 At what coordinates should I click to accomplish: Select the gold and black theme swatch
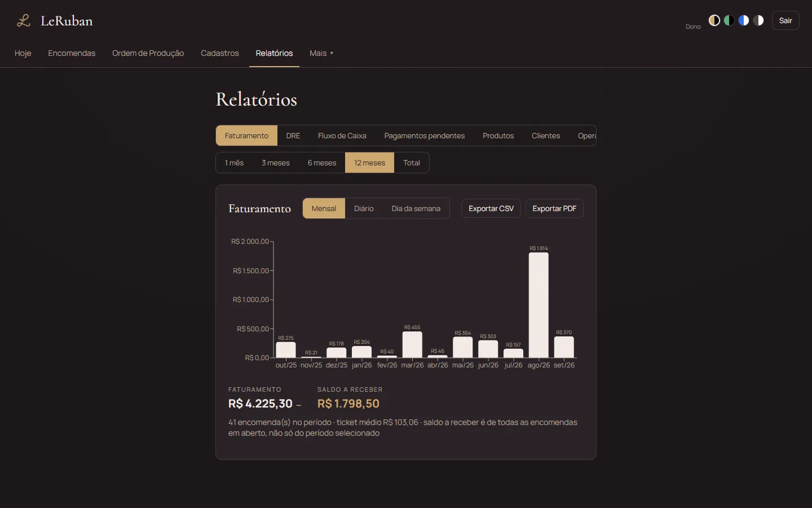pos(714,20)
